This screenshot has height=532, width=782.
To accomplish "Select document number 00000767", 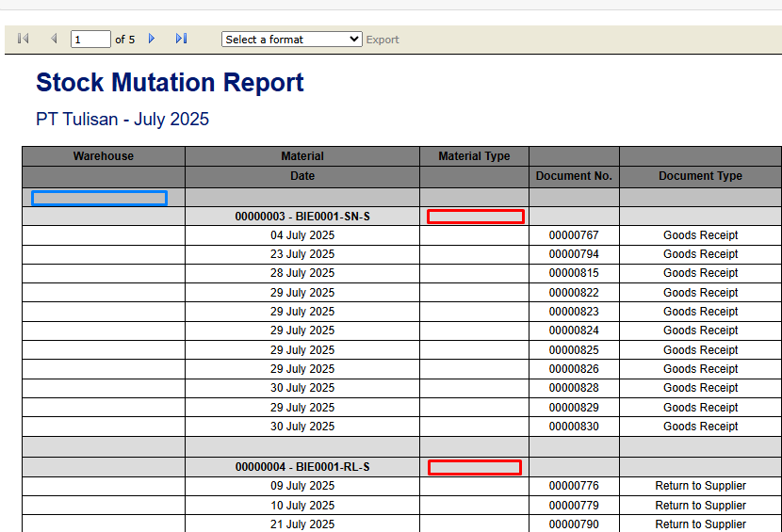I will click(x=574, y=235).
